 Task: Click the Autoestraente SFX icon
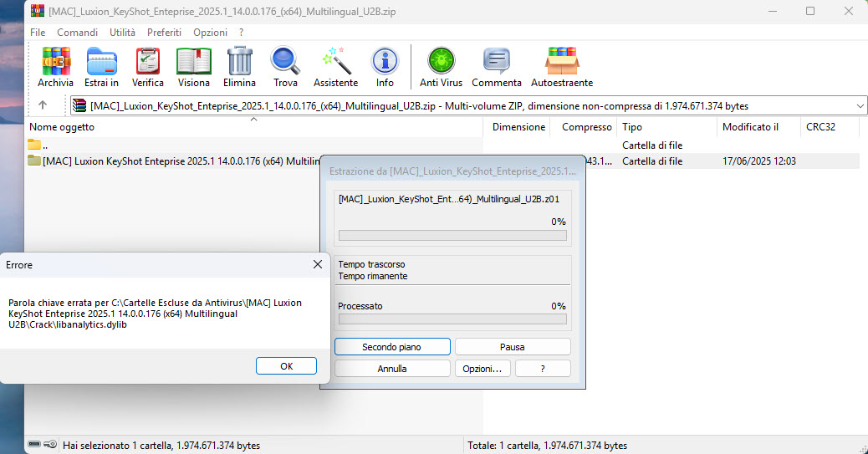click(562, 62)
